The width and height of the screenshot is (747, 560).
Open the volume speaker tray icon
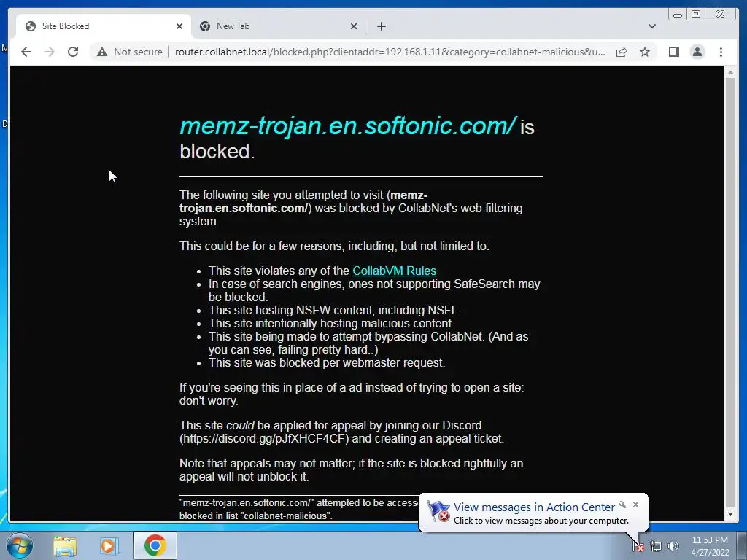click(x=673, y=546)
